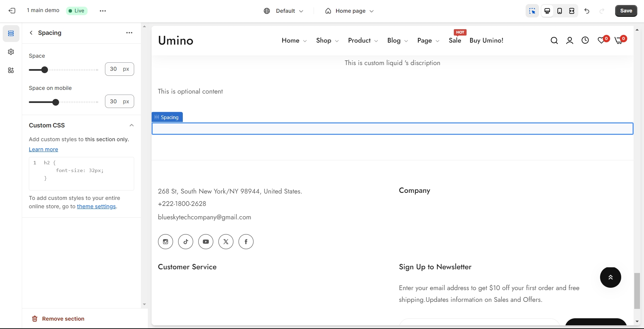Open the Shop menu in store navigation
Image resolution: width=644 pixels, height=329 pixels.
click(327, 41)
